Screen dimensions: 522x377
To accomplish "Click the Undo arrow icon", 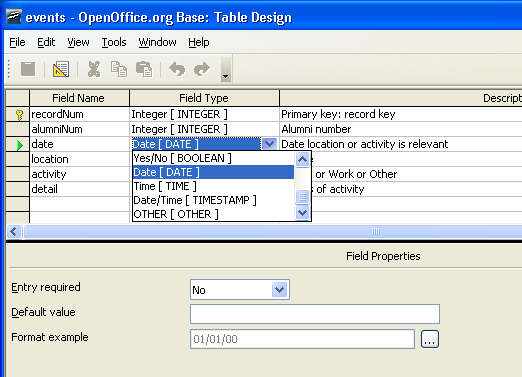I will pos(177,69).
